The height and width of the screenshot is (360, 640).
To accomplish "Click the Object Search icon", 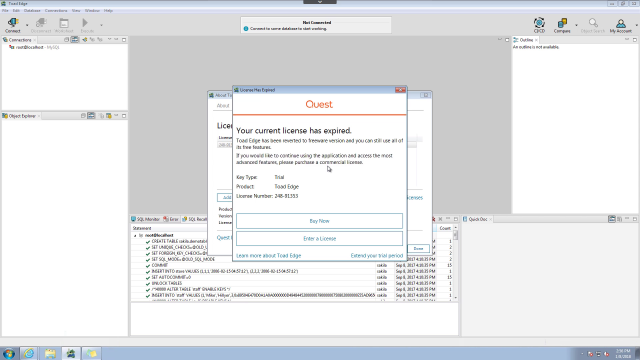I will click(593, 25).
